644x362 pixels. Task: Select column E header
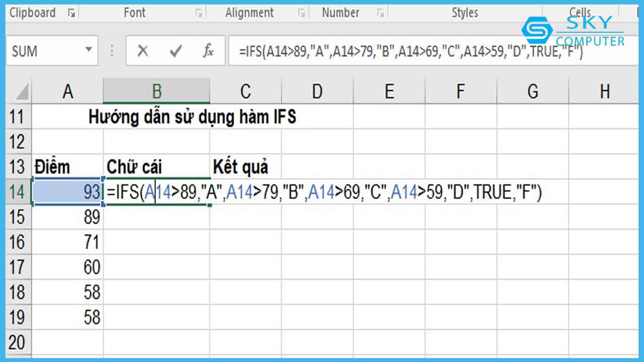point(389,92)
